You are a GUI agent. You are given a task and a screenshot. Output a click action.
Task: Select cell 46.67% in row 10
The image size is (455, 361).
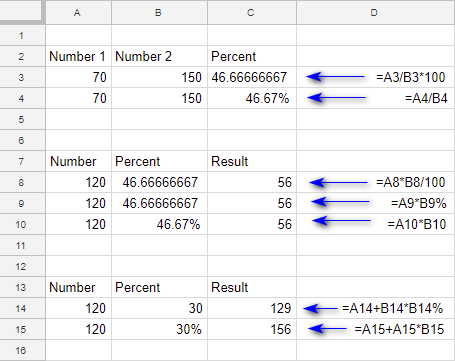(x=159, y=224)
